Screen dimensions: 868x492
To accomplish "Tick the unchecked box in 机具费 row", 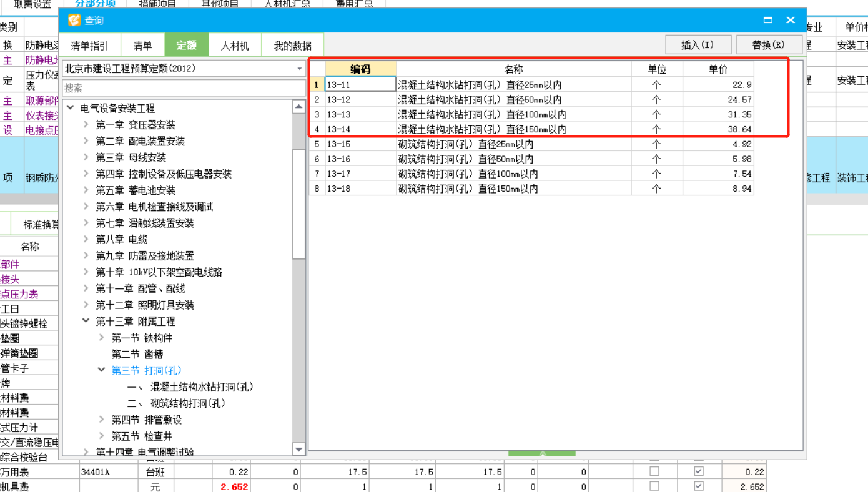I will click(x=654, y=486).
